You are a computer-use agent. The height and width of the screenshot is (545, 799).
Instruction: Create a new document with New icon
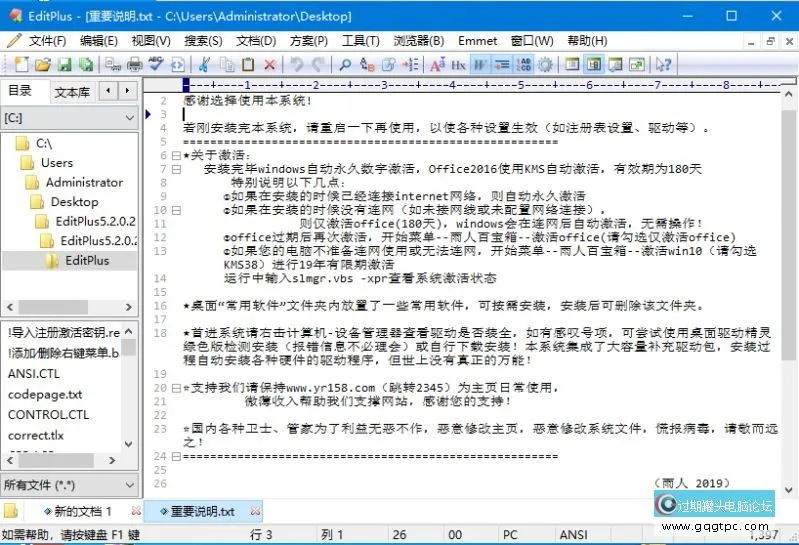coord(21,65)
